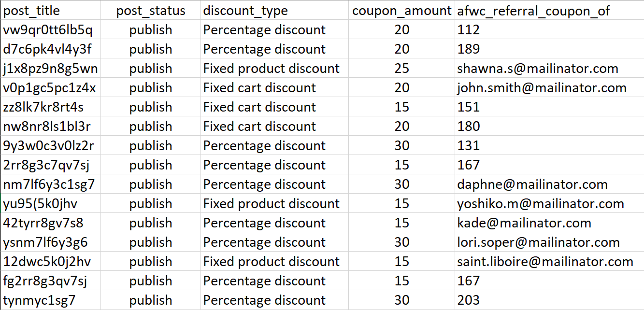Click the tynmyc1sg7 title cell
The height and width of the screenshot is (310, 644).
pos(50,300)
